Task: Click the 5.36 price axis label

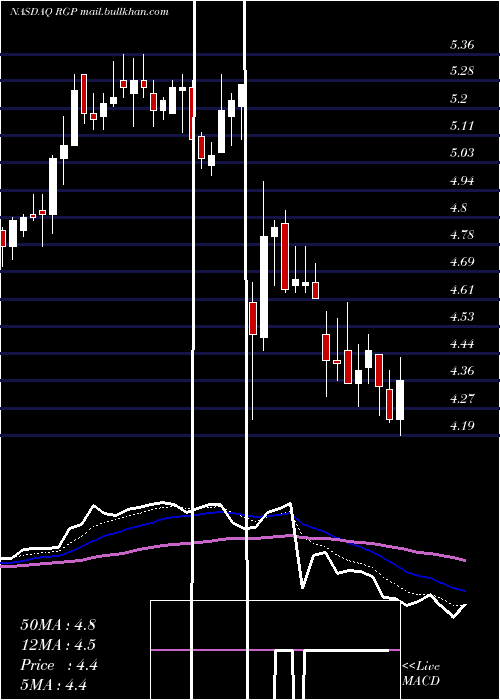Action: coord(462,45)
